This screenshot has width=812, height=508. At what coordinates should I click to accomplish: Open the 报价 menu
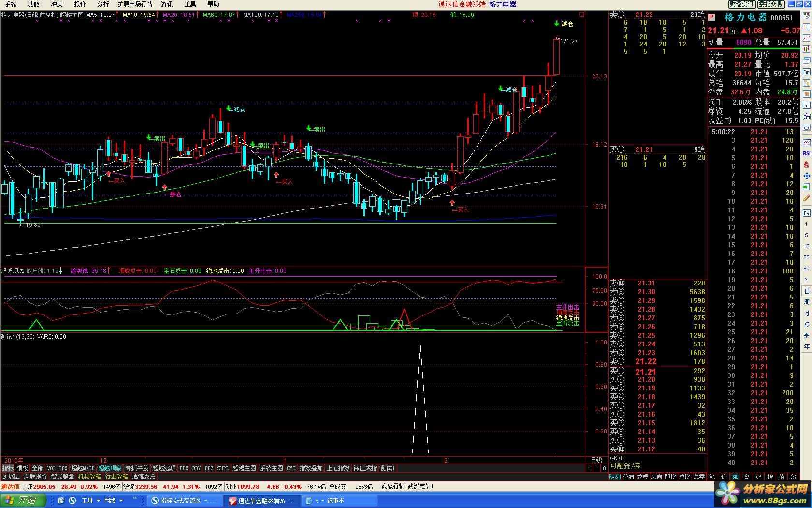pos(80,4)
